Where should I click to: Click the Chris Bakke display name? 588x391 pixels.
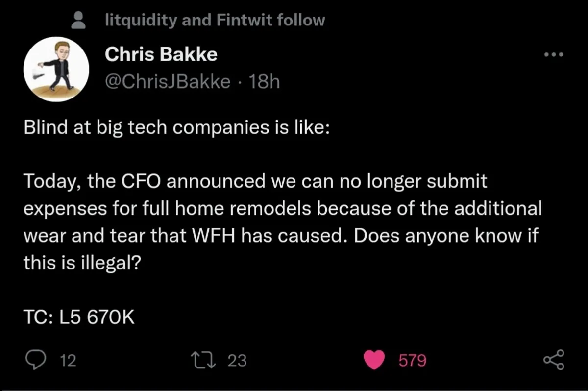tap(161, 54)
